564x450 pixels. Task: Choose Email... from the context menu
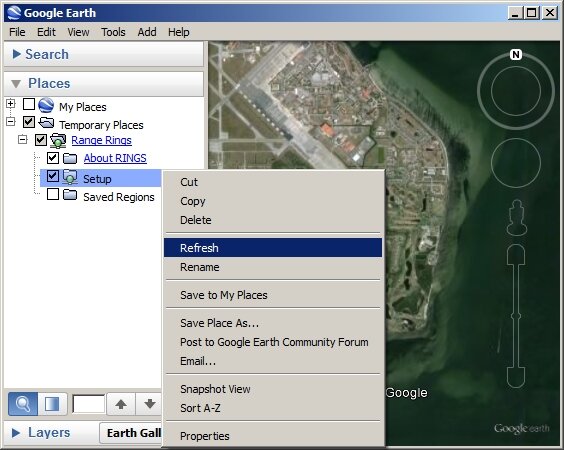pos(273,361)
